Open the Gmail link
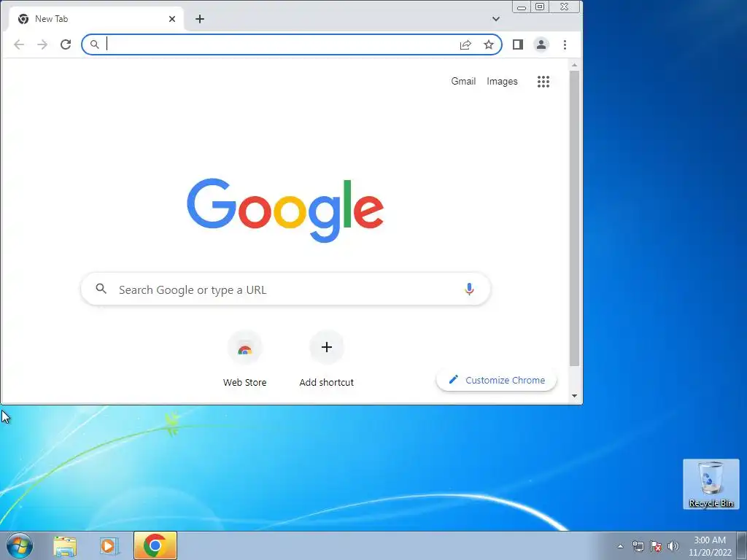 click(x=463, y=82)
